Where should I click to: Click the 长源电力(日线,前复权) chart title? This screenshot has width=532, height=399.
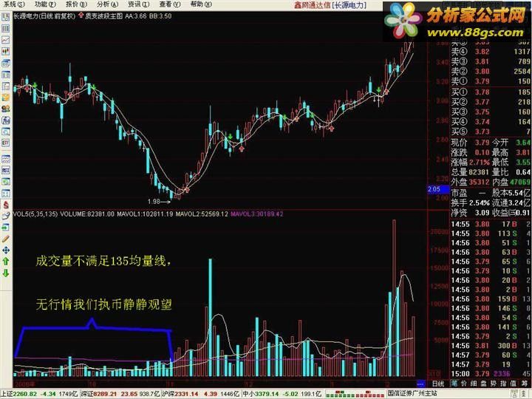[x=44, y=16]
